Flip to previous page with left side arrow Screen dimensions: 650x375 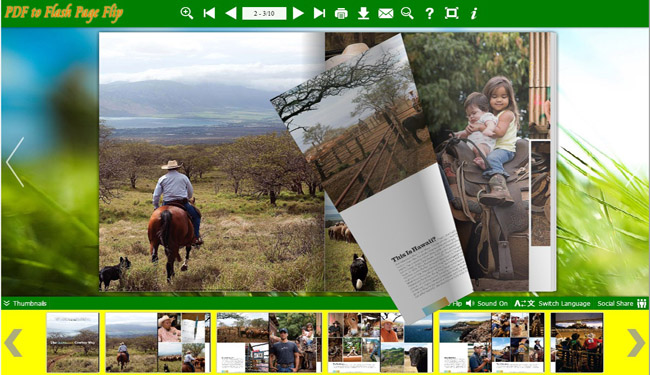click(x=15, y=162)
